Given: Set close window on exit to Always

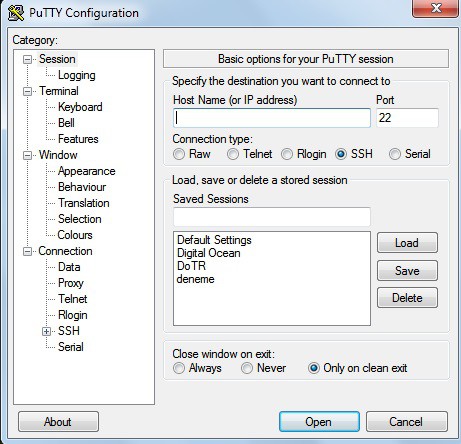Looking at the screenshot, I should (x=179, y=368).
